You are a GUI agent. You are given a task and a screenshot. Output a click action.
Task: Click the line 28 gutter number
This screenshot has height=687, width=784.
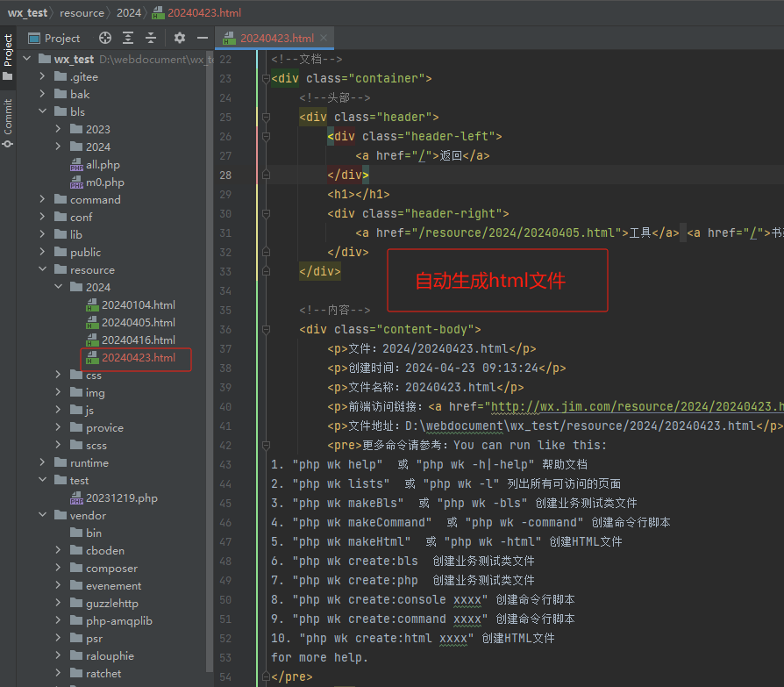[225, 175]
